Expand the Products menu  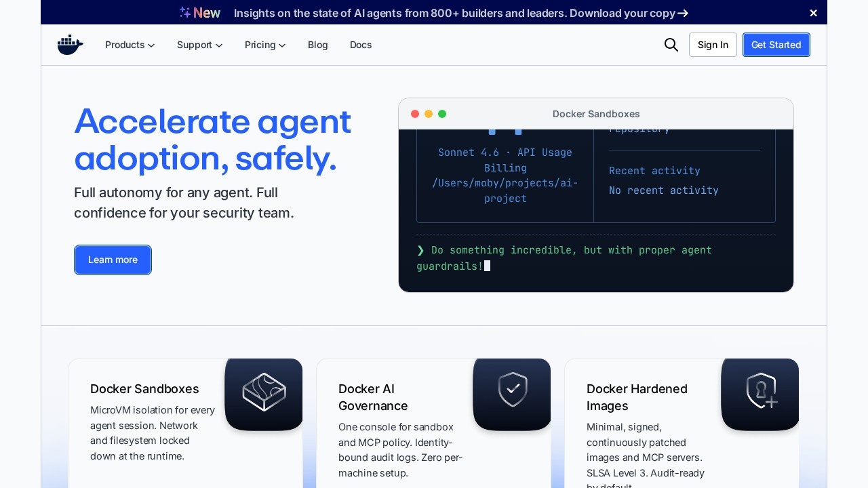coord(130,45)
